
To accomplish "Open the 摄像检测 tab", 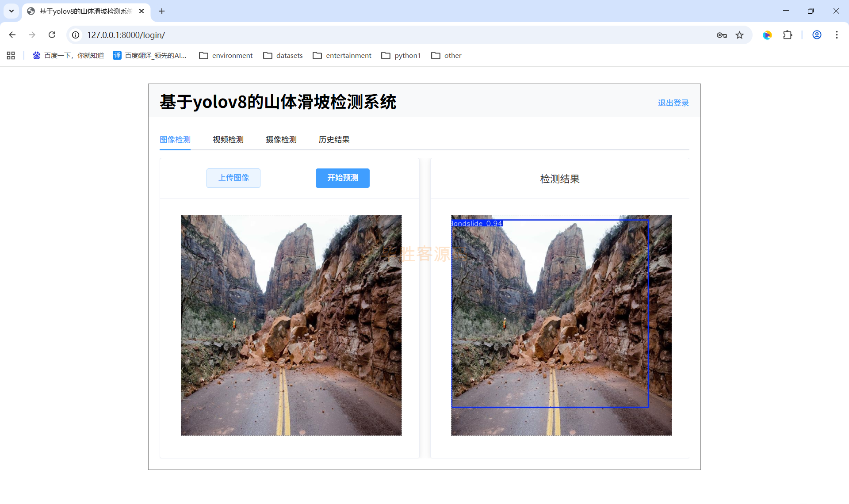I will tap(281, 140).
